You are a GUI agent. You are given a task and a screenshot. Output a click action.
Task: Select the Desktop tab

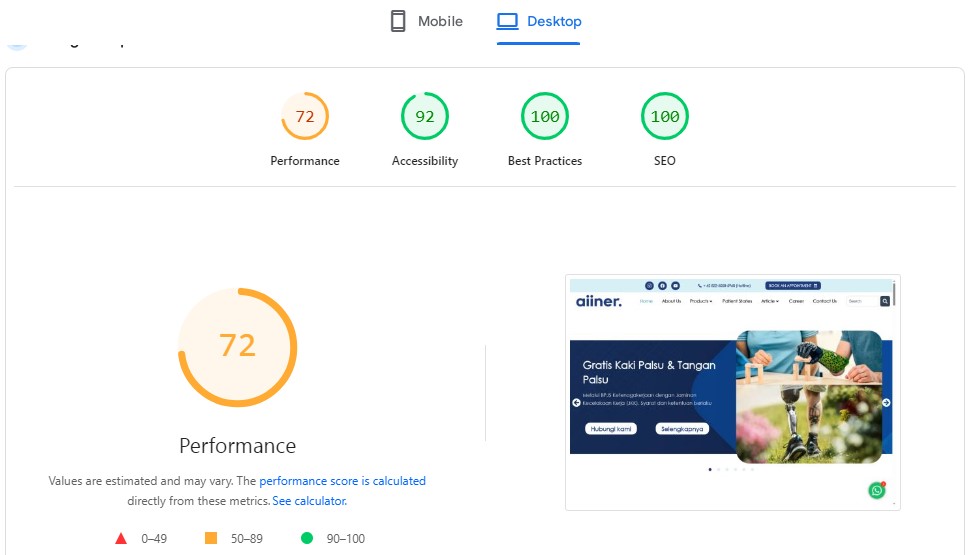click(x=539, y=21)
